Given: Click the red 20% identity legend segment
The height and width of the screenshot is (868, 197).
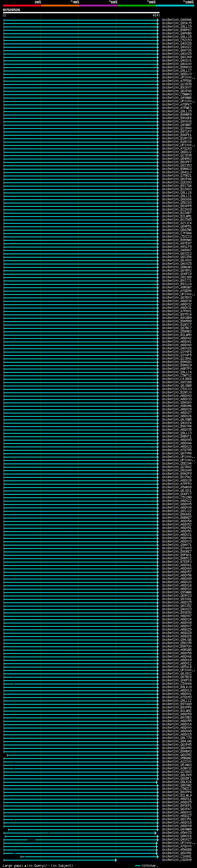Looking at the screenshot, I should pyautogui.click(x=22, y=6).
